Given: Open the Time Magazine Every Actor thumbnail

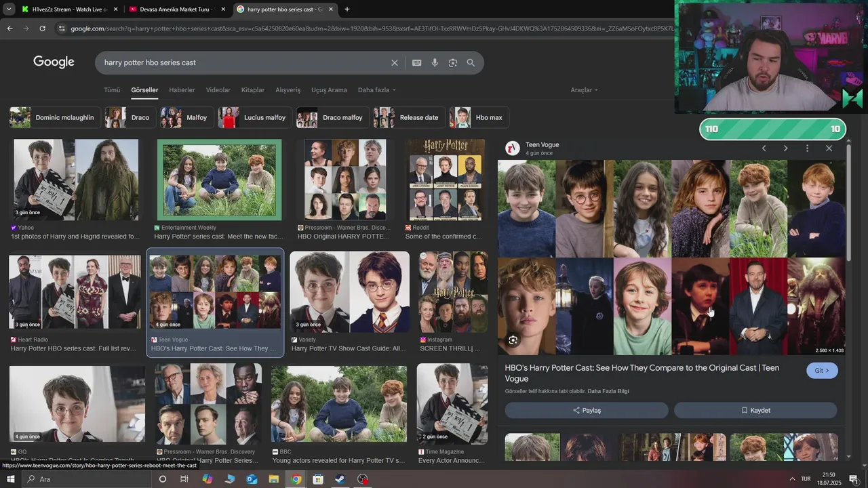Looking at the screenshot, I should click(x=452, y=404).
